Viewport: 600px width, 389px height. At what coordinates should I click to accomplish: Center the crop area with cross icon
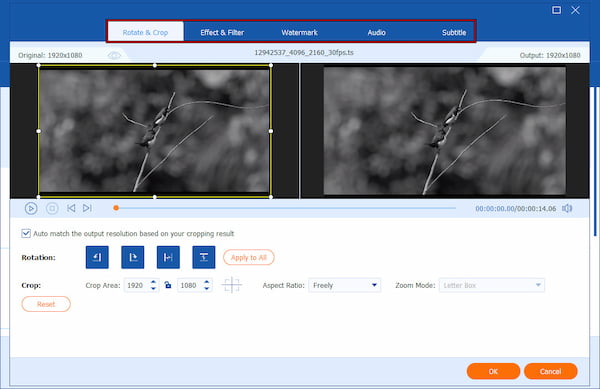click(x=232, y=285)
